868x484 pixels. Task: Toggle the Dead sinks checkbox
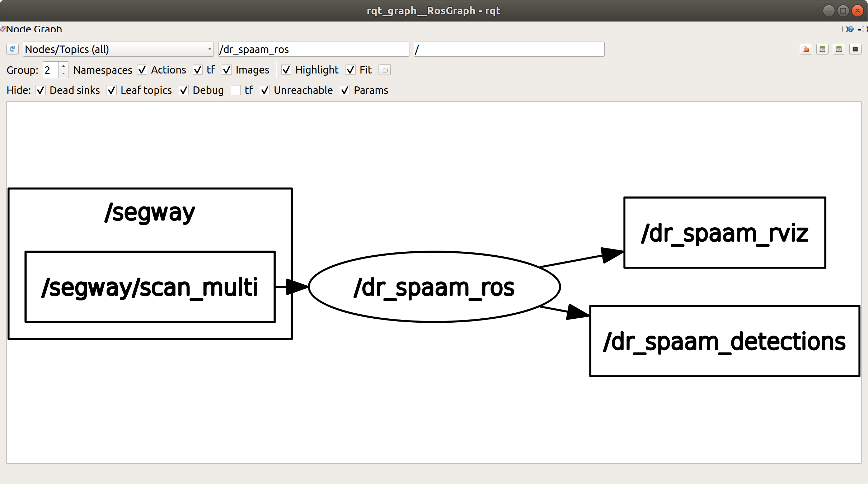tap(41, 90)
